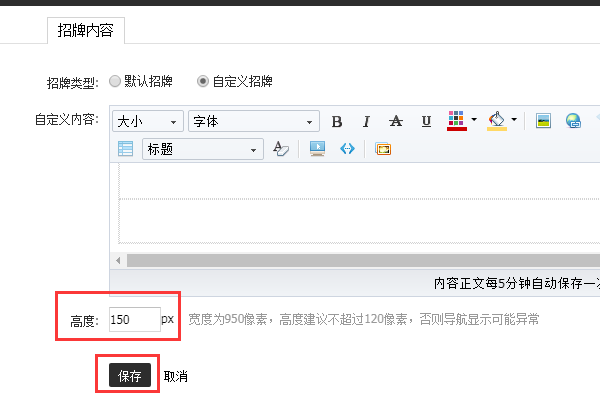The image size is (600, 400).
Task: Select 默认招牌 radio button
Action: 115,81
